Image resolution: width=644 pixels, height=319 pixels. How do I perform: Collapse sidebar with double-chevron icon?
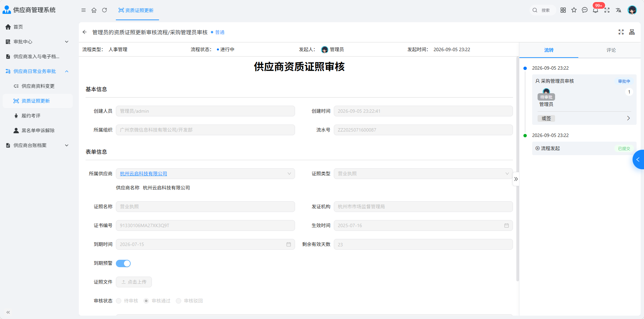[8, 312]
